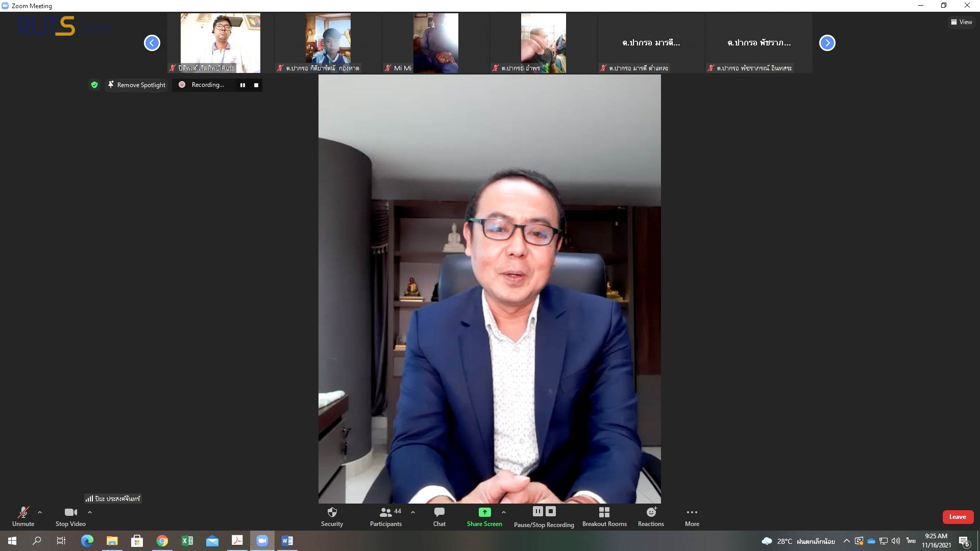980x551 pixels.
Task: Click speaker name label ปิยะ ประสงค์จันทร์
Action: pos(113,498)
